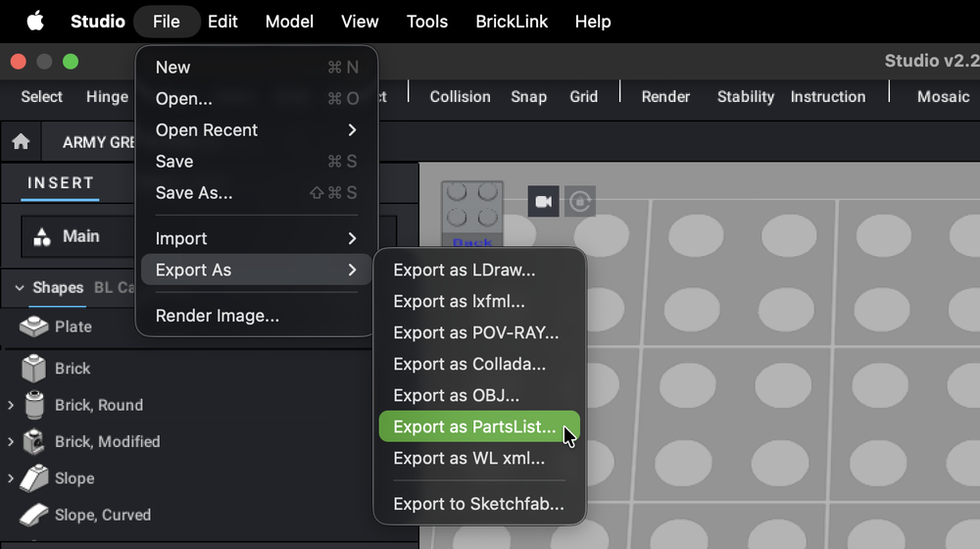Choose New from File menu
This screenshot has height=549, width=980.
click(256, 67)
